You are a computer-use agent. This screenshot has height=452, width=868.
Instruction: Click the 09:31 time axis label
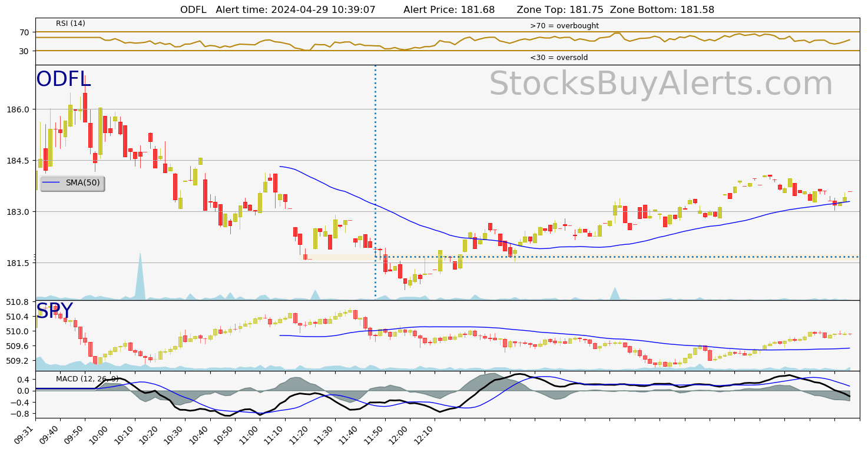point(25,434)
